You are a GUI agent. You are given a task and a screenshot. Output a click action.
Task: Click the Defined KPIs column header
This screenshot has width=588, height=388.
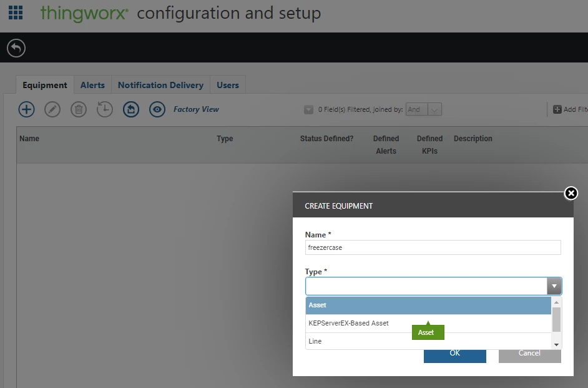click(429, 144)
